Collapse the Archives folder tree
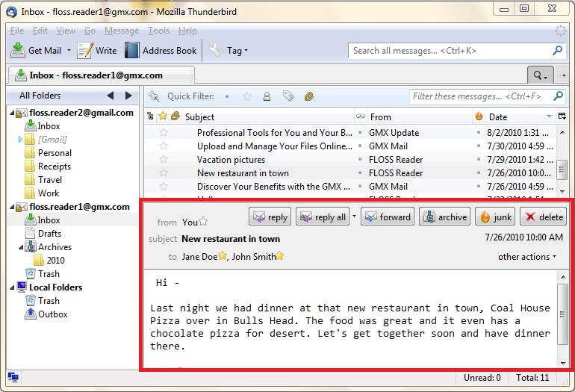575x392 pixels. coord(21,247)
